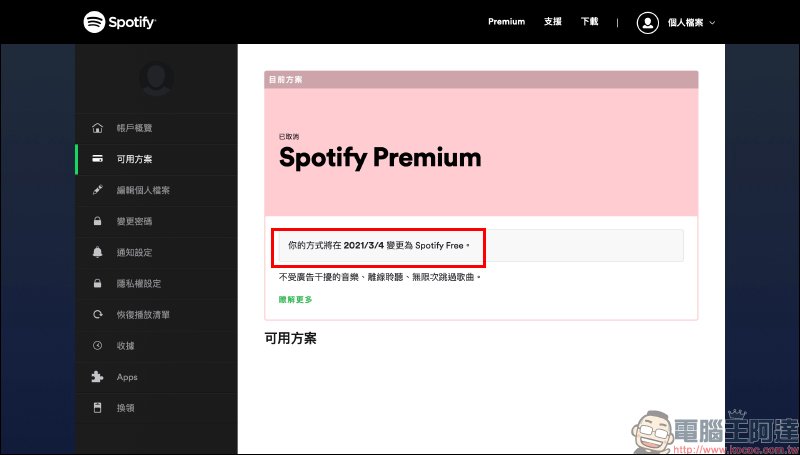Click the lock icon beside 變更密碼
The height and width of the screenshot is (455, 800).
point(97,221)
